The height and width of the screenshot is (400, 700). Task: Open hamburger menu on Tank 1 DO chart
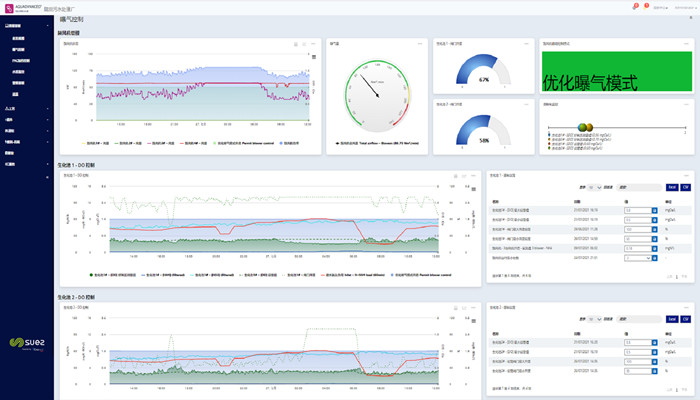pos(474,189)
